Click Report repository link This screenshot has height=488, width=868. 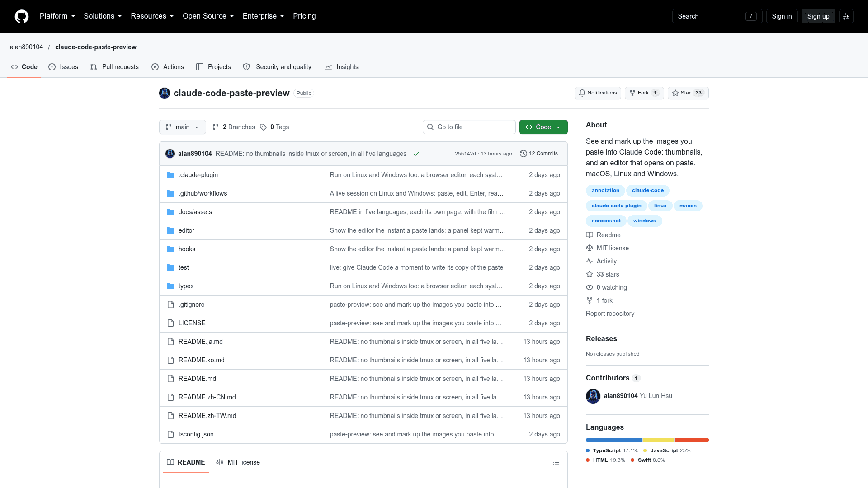click(610, 314)
